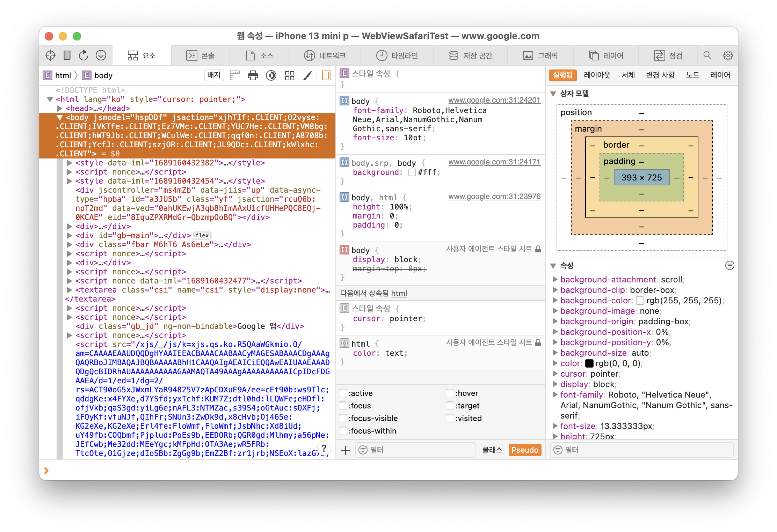Click the element selection crosshair icon
The height and width of the screenshot is (532, 777).
click(50, 55)
